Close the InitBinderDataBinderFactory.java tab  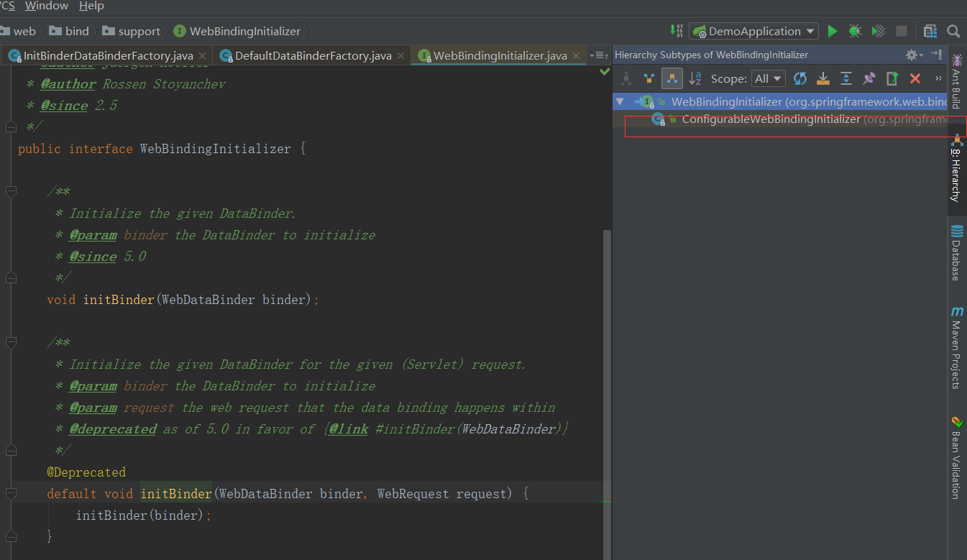click(202, 55)
